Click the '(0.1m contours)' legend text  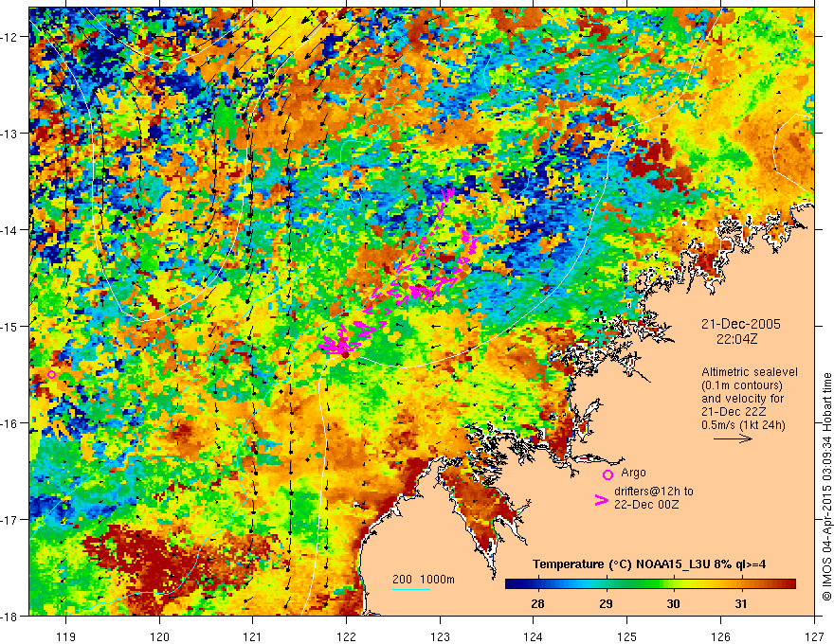click(x=742, y=385)
